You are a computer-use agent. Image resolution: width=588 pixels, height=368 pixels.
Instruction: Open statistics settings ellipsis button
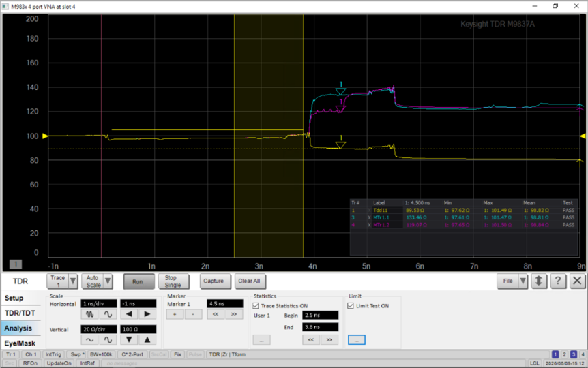click(262, 340)
